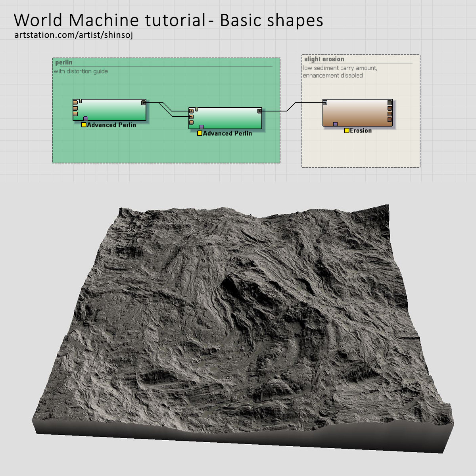Click the upstream node's Advanced Perlin label

[111, 125]
